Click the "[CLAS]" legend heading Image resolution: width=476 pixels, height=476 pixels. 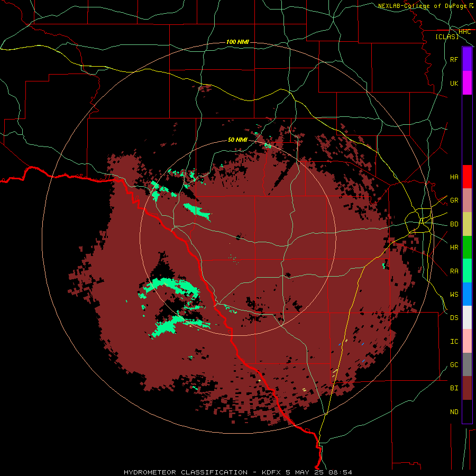pos(447,36)
